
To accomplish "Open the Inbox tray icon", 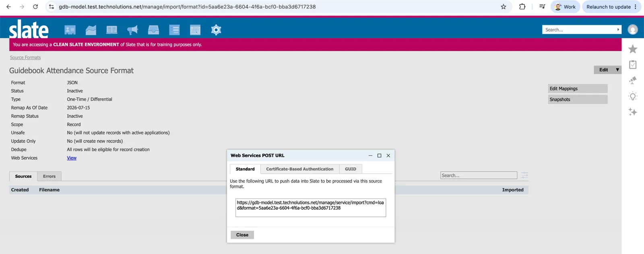I will pyautogui.click(x=153, y=30).
